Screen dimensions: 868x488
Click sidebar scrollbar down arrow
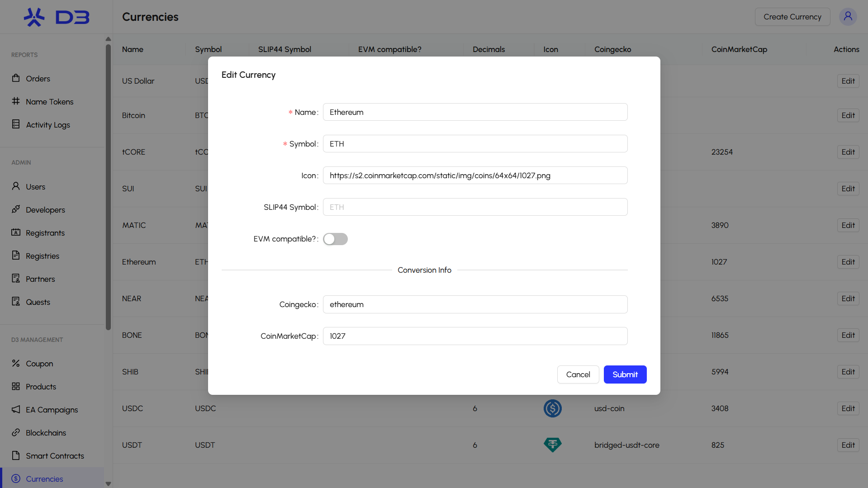coord(108,483)
